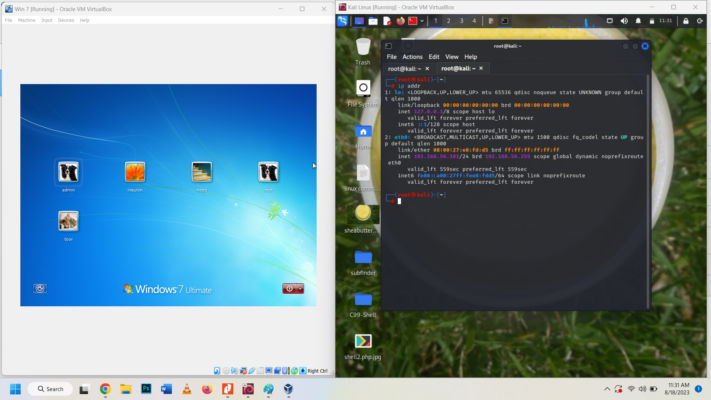Open Task View on Windows taskbar
711x400 pixels.
84,389
